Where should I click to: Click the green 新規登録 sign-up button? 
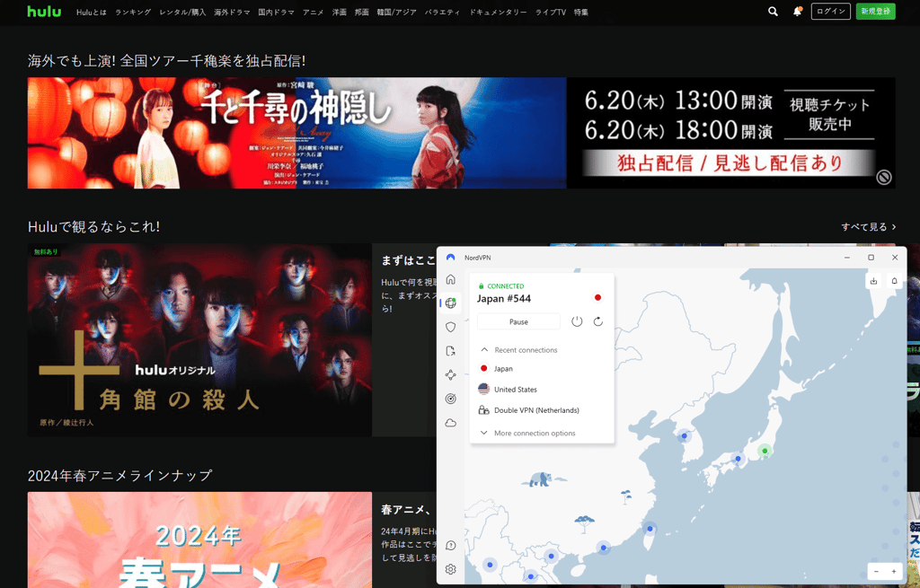875,11
